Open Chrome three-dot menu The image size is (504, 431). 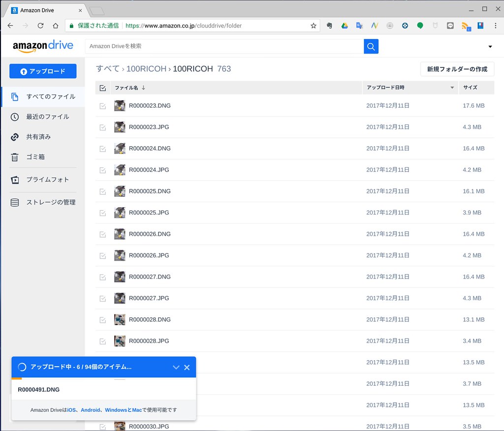[x=495, y=26]
